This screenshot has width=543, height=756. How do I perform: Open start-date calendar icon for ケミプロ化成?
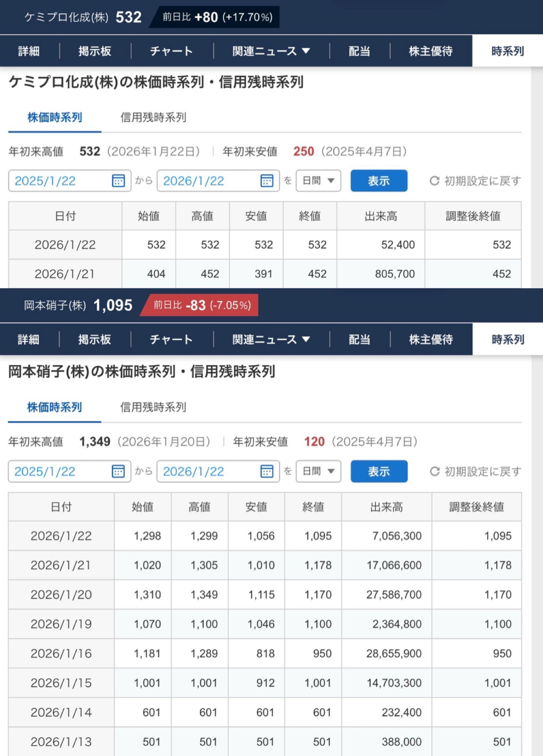pos(118,181)
